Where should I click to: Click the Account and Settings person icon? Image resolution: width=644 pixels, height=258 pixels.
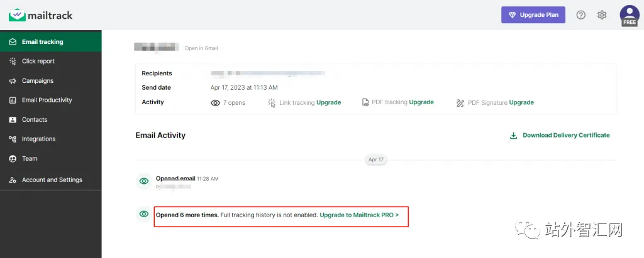click(x=13, y=180)
